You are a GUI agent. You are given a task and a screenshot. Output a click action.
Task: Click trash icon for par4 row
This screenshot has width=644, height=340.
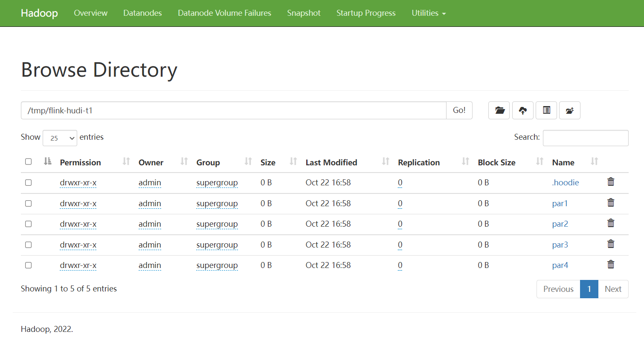click(x=611, y=265)
